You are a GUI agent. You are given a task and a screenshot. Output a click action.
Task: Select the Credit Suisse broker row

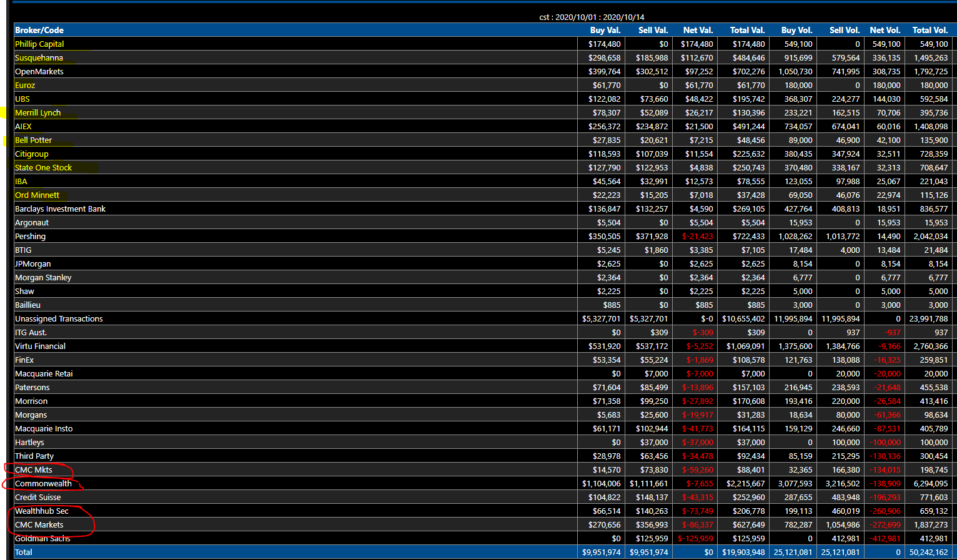click(x=485, y=497)
